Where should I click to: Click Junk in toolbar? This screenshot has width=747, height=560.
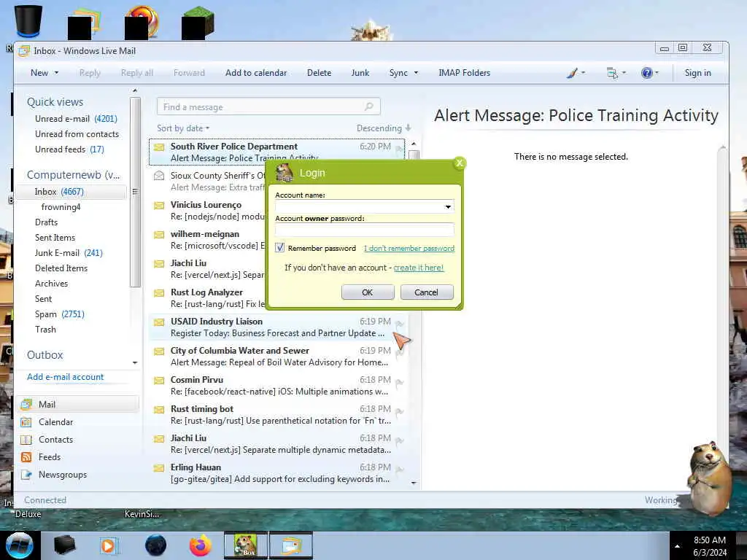click(360, 73)
